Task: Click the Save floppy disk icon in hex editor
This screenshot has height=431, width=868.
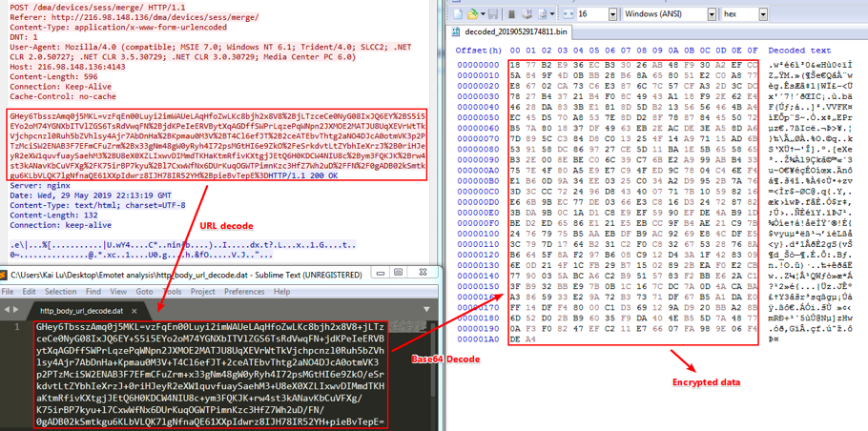Action: coord(493,14)
